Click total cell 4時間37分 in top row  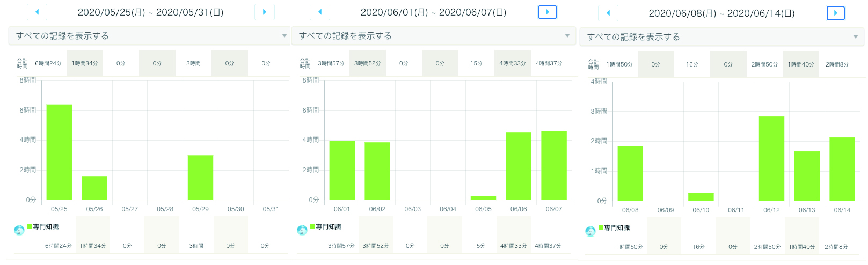tap(549, 63)
